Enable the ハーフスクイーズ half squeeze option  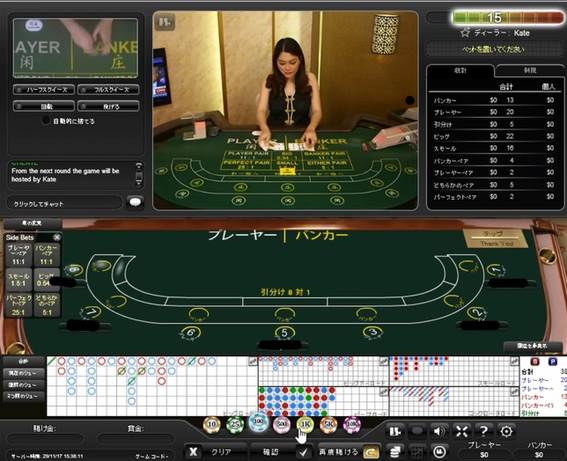pos(44,89)
